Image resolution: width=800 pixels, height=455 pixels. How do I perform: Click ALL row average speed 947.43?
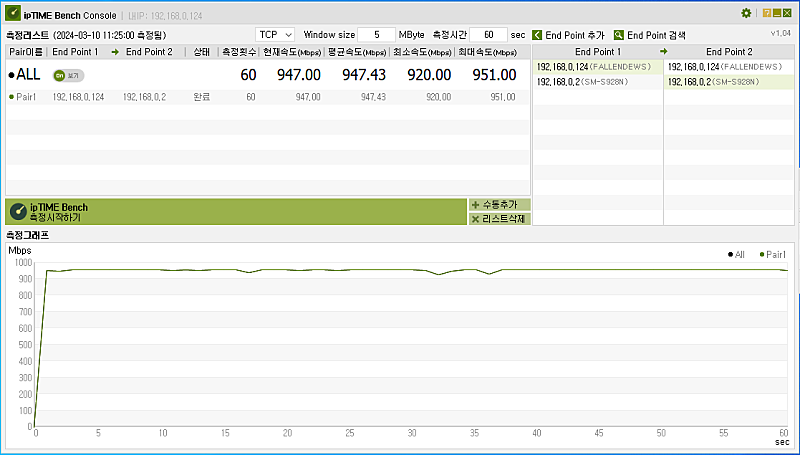click(x=364, y=75)
